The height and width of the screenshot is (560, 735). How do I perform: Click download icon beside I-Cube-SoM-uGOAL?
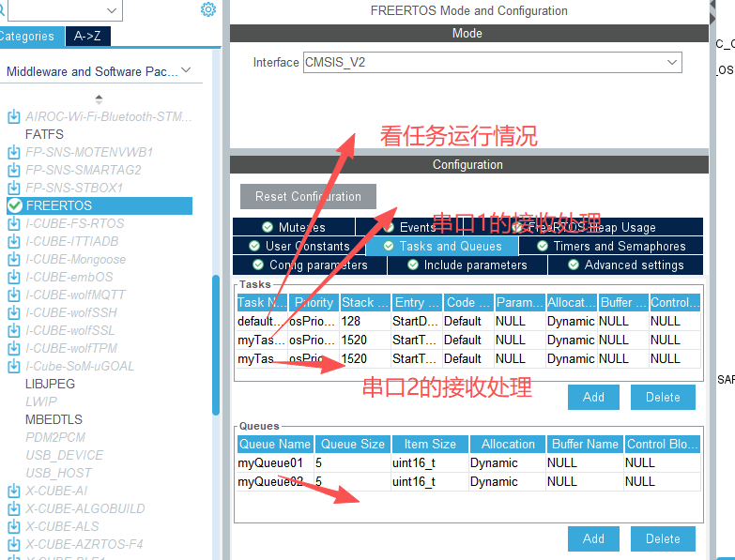(x=14, y=366)
